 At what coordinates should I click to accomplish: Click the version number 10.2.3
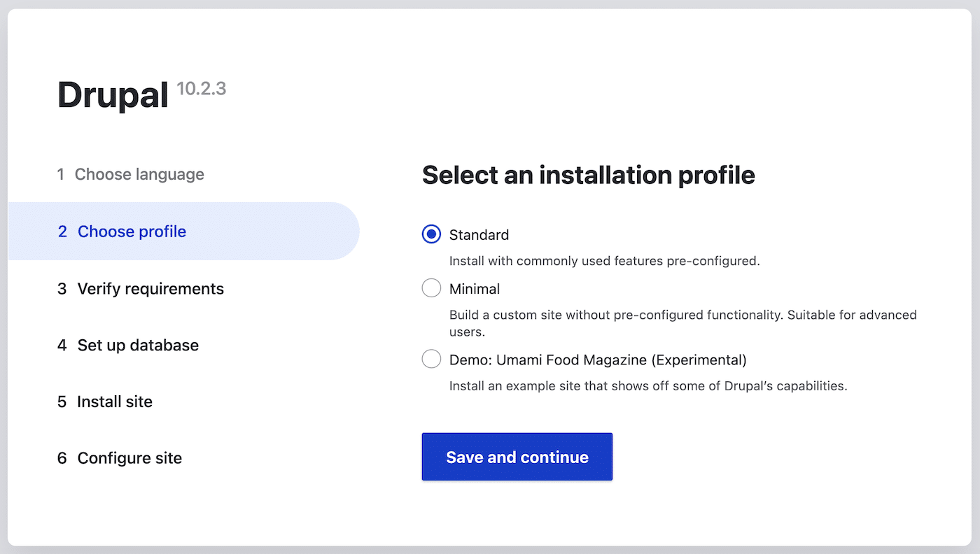click(x=201, y=89)
